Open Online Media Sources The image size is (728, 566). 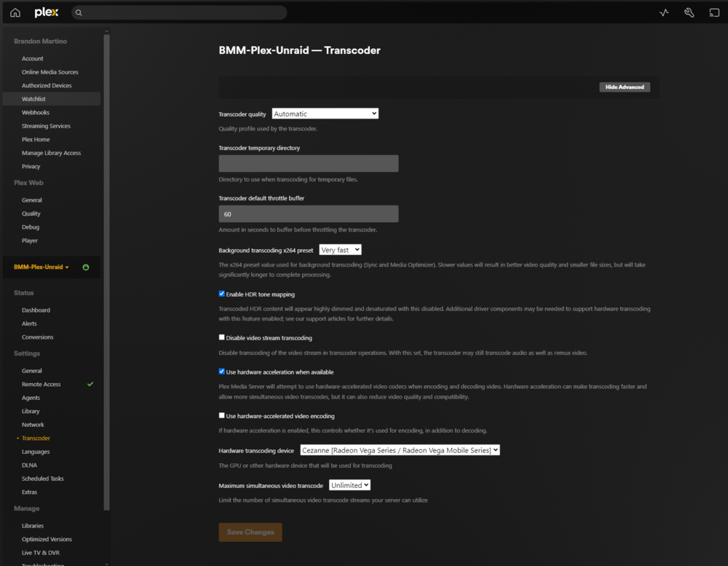50,72
